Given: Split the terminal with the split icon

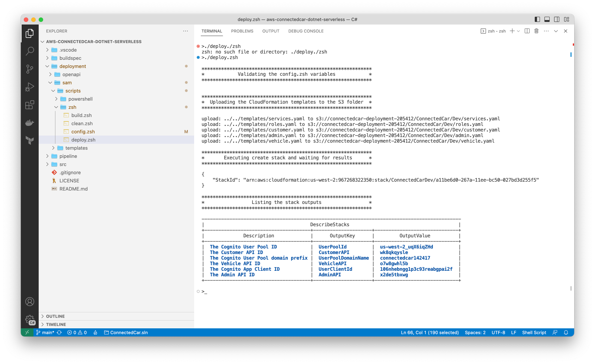Looking at the screenshot, I should point(527,31).
